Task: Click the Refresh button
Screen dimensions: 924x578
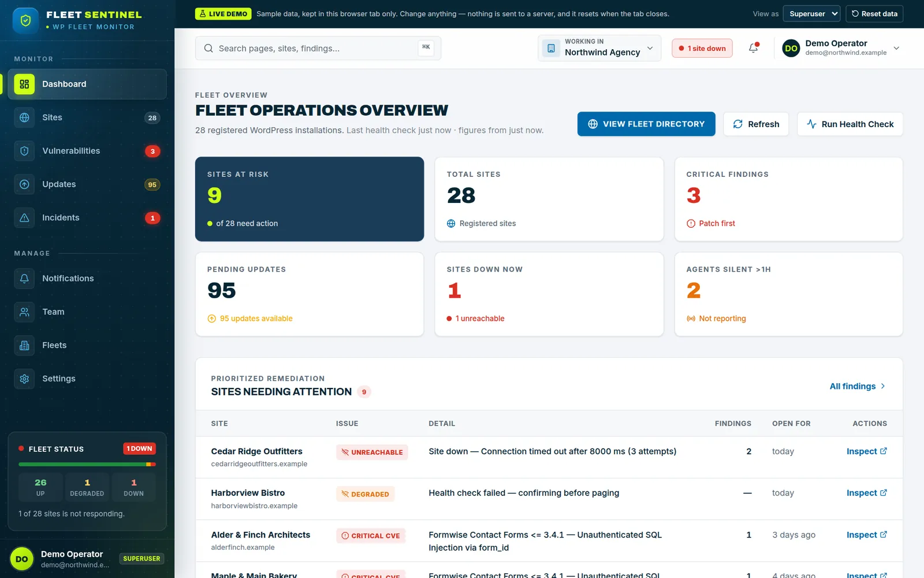Action: click(756, 124)
